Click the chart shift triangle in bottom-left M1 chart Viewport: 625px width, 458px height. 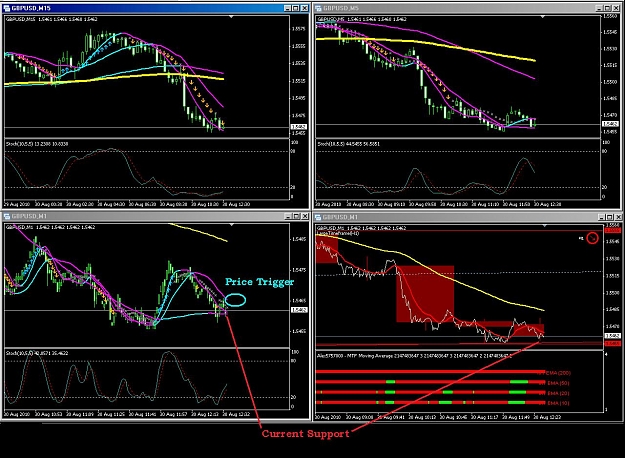[x=232, y=225]
